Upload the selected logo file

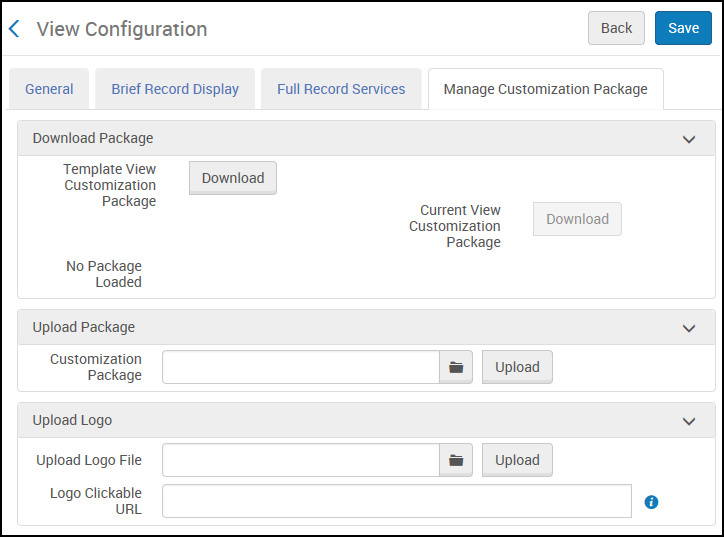(x=517, y=460)
